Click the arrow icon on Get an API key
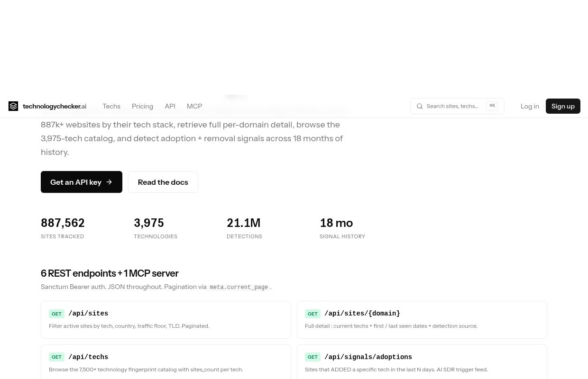 109,182
